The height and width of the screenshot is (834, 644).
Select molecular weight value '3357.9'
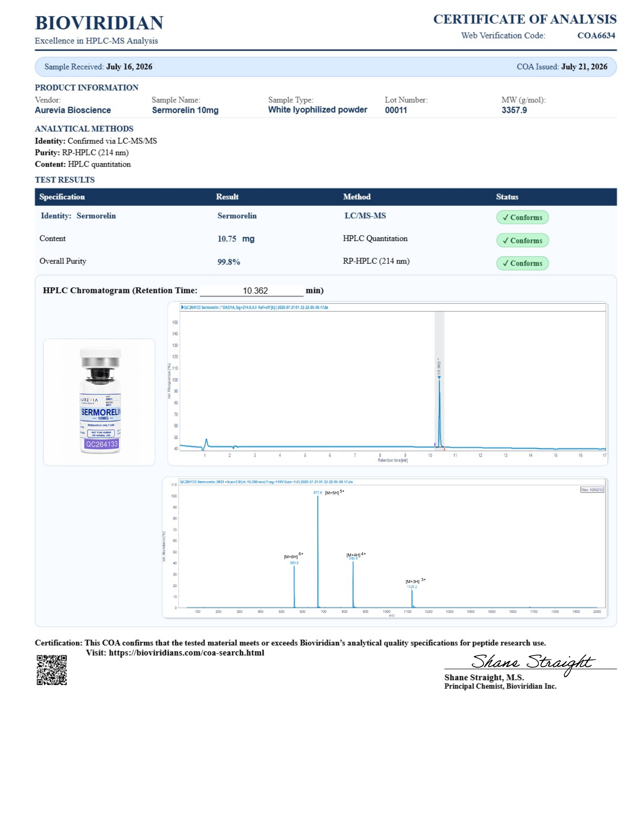(514, 110)
